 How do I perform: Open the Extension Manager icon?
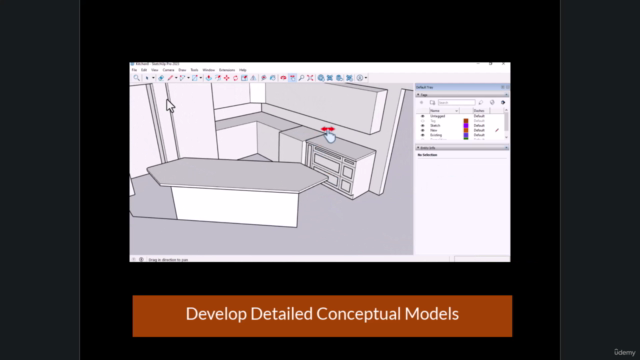pyautogui.click(x=349, y=78)
